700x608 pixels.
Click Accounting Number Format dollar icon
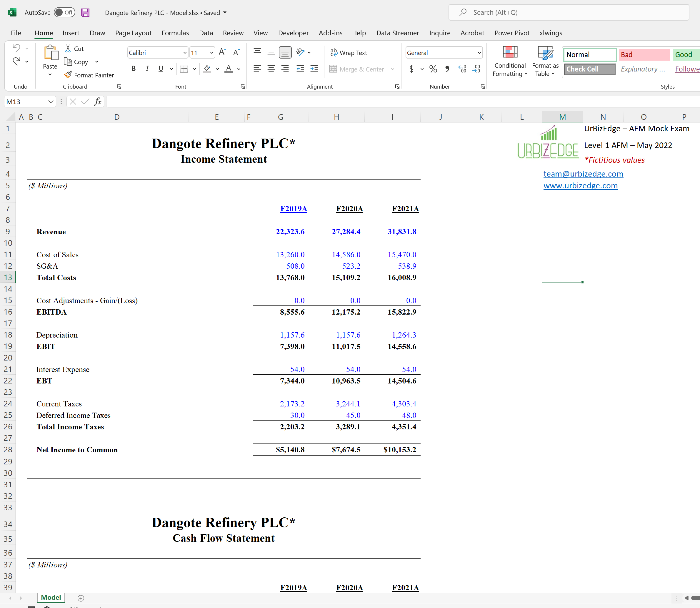411,69
